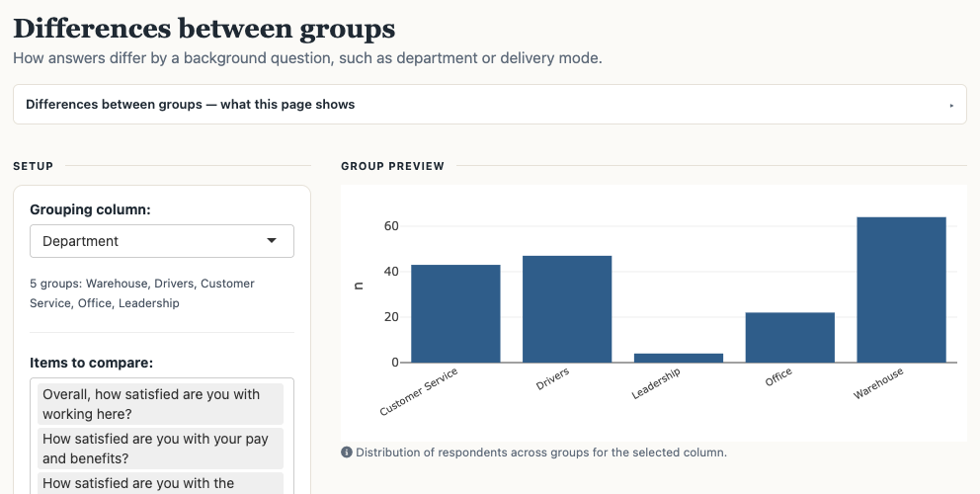
Task: Expand the 'what this page shows' panel
Action: click(489, 105)
